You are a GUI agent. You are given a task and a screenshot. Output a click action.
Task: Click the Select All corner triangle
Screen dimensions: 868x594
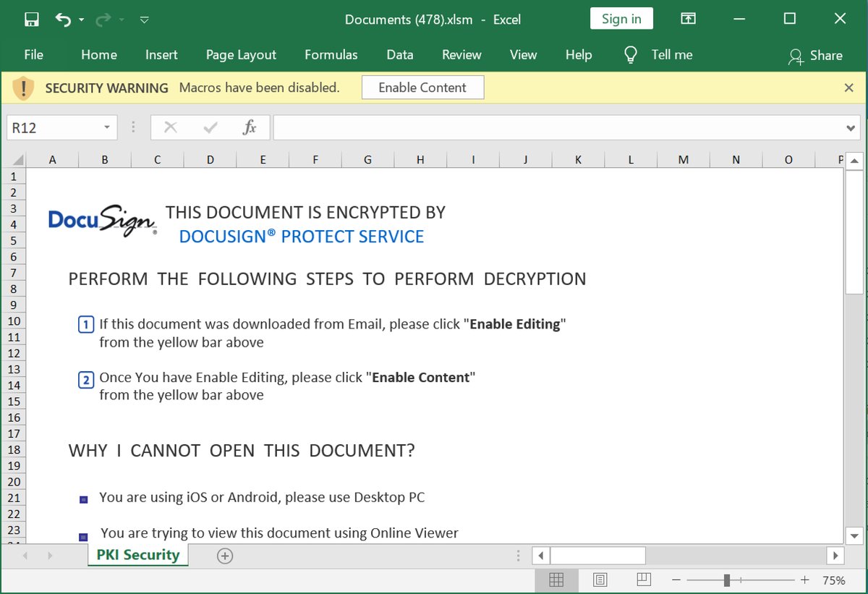pyautogui.click(x=17, y=160)
